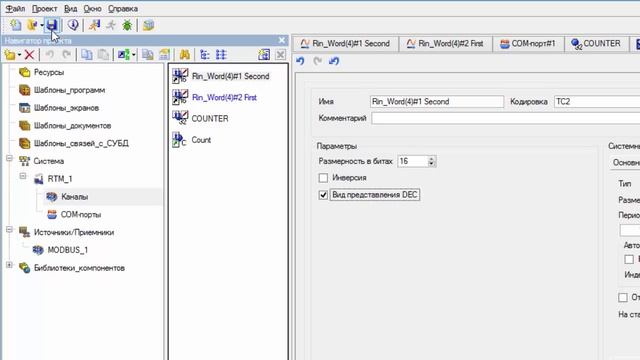Click the run project (running man) icon
Image resolution: width=640 pixels, height=360 pixels.
[x=94, y=25]
